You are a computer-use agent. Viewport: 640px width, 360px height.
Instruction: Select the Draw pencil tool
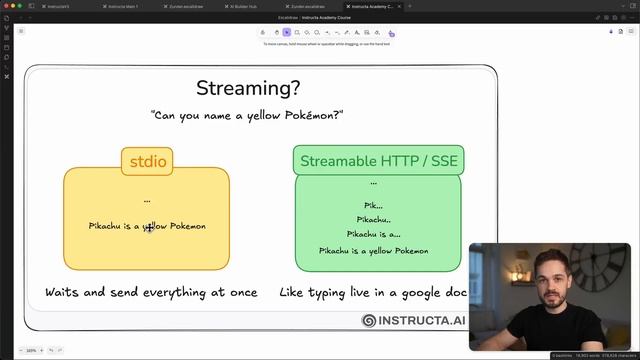pos(347,33)
